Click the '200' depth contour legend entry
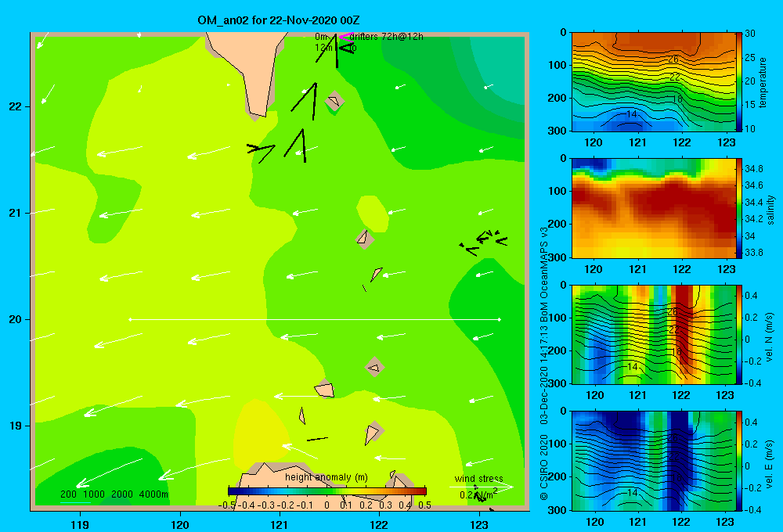The height and width of the screenshot is (532, 783). click(x=68, y=494)
